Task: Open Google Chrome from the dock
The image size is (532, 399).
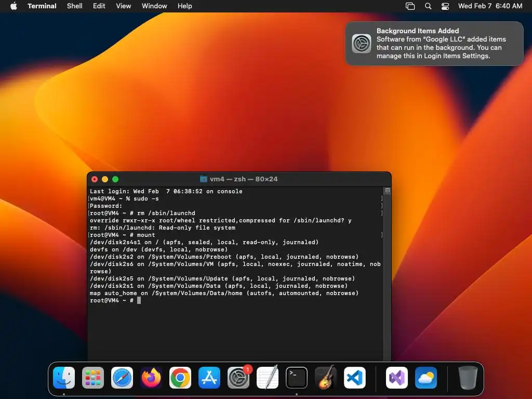Action: (180, 378)
